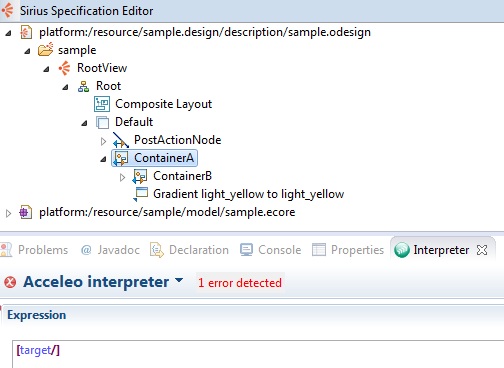Click the RootView viewpoint icon
This screenshot has width=504, height=368.
pyautogui.click(x=64, y=68)
